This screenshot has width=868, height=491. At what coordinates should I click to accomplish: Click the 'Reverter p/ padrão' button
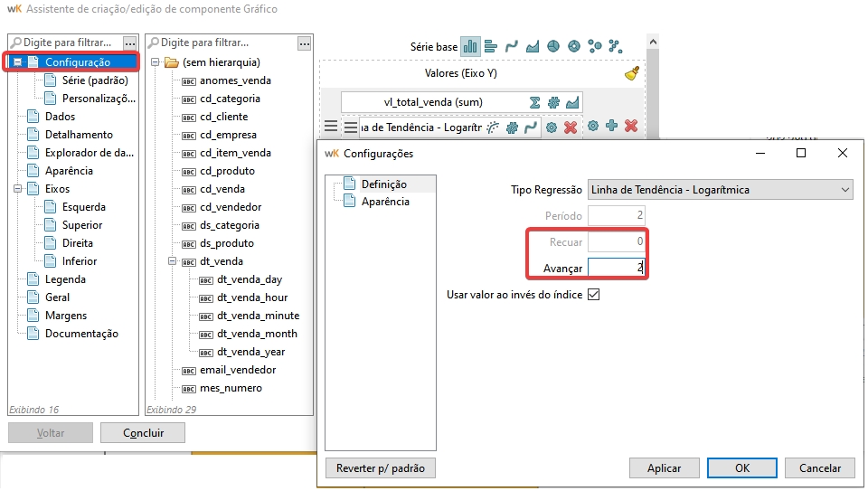point(380,468)
